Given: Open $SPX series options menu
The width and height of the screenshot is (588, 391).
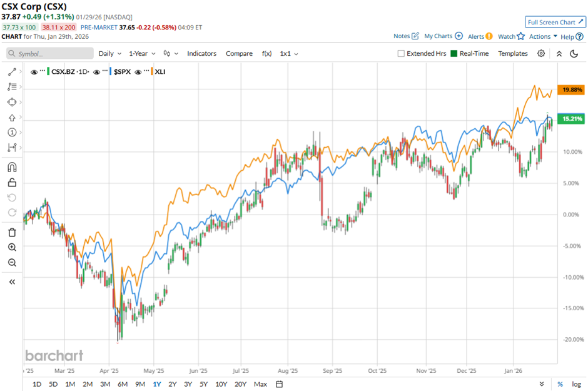Looking at the screenshot, I should (104, 71).
